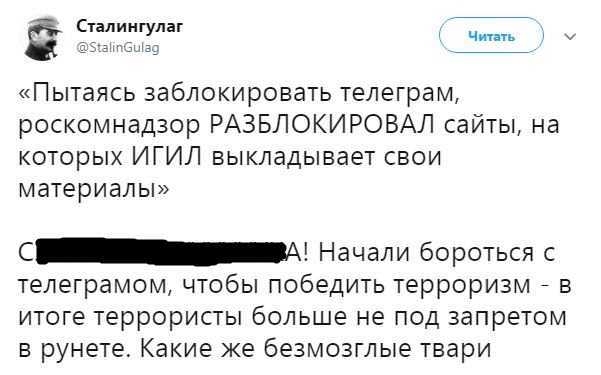Click the word роскомнадзор in the tweet
Screen dimensions: 601x375
pyautogui.click(x=109, y=126)
